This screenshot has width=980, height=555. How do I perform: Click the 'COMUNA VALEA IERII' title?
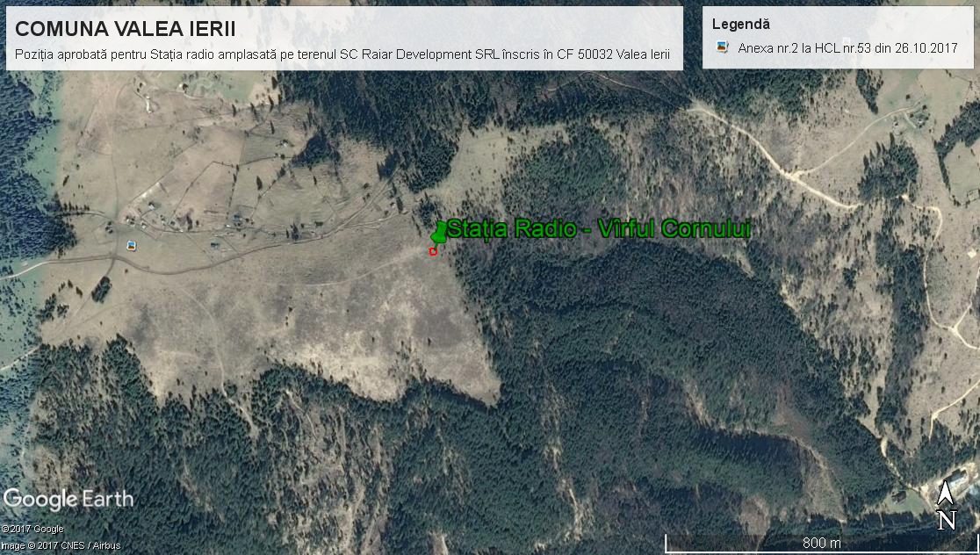click(x=126, y=29)
